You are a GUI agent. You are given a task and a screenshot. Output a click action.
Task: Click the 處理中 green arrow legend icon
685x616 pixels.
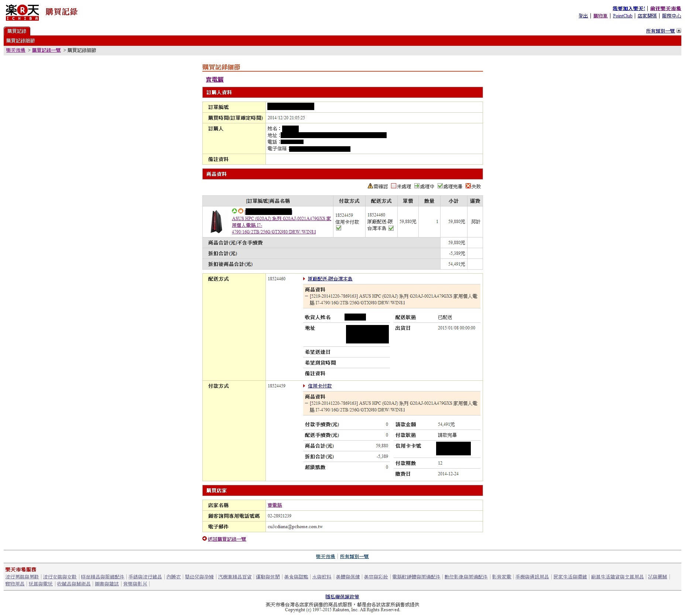417,186
